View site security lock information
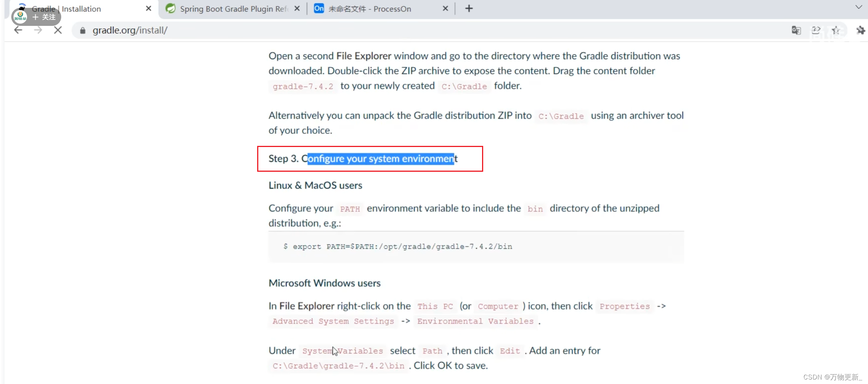This screenshot has height=384, width=868. (x=83, y=30)
